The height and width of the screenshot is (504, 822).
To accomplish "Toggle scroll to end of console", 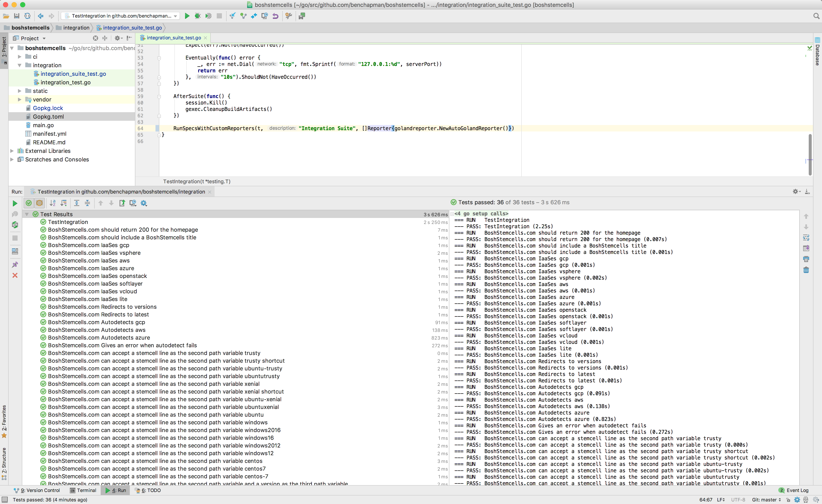I will 806,249.
